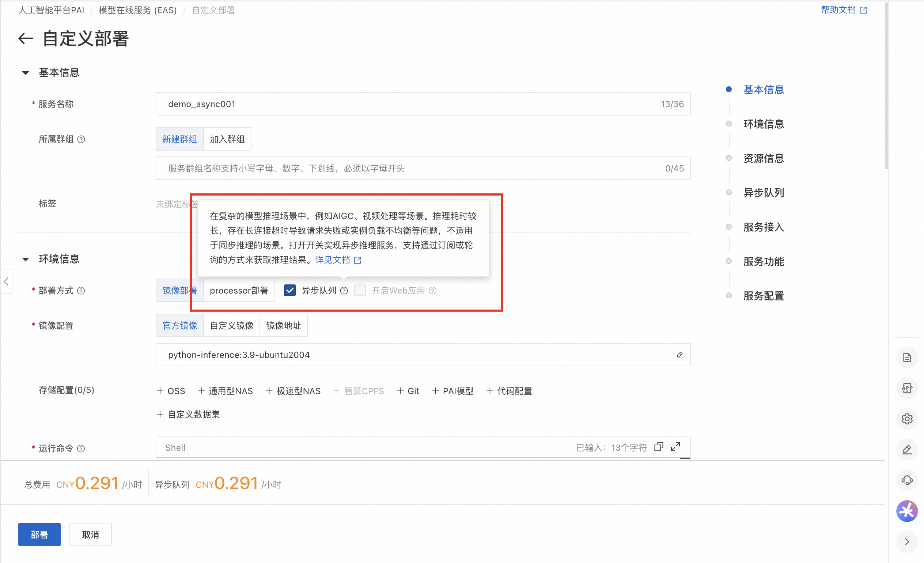
Task: Select 镜像部署 deployment method
Action: tap(179, 291)
